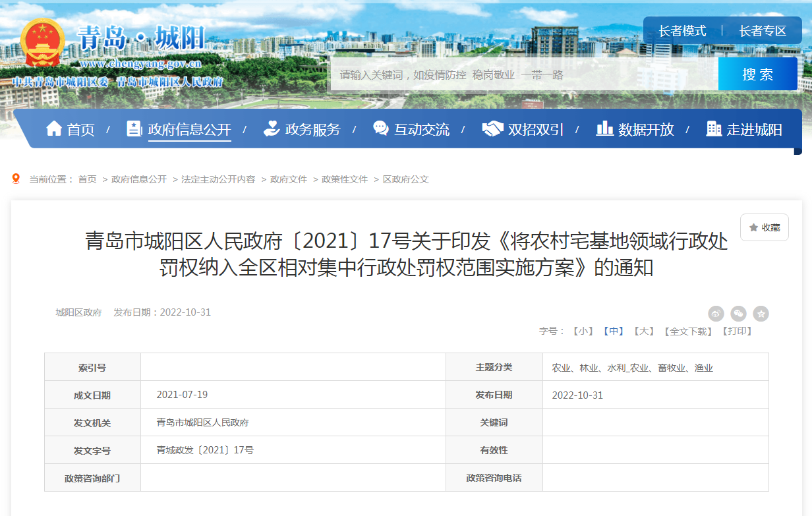812x516 pixels.
Task: Share the article via Weibo icon
Action: tap(716, 314)
